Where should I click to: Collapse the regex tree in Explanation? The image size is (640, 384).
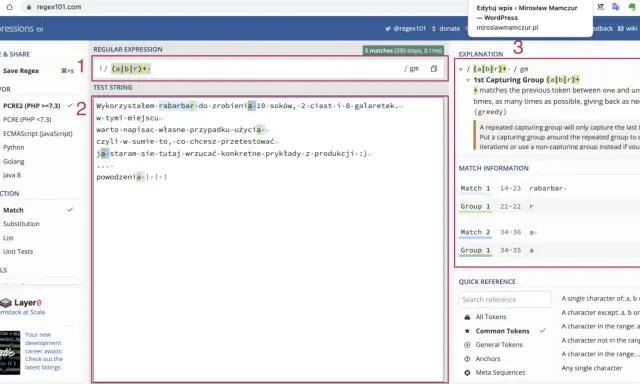(461, 69)
